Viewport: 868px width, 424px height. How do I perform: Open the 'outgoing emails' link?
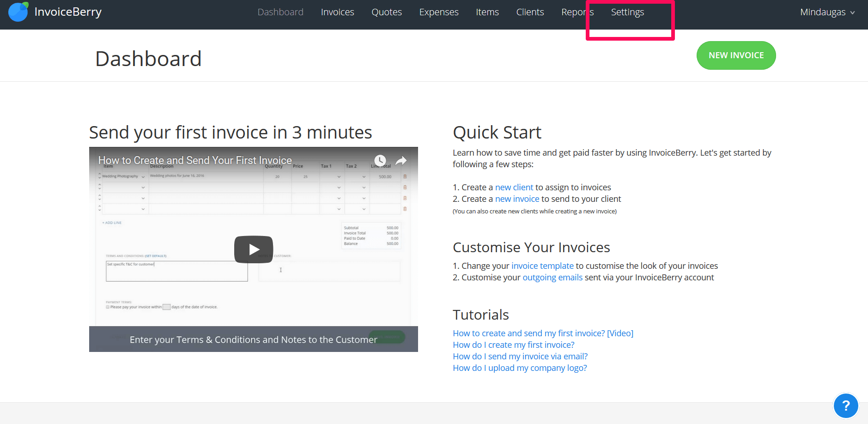click(552, 277)
